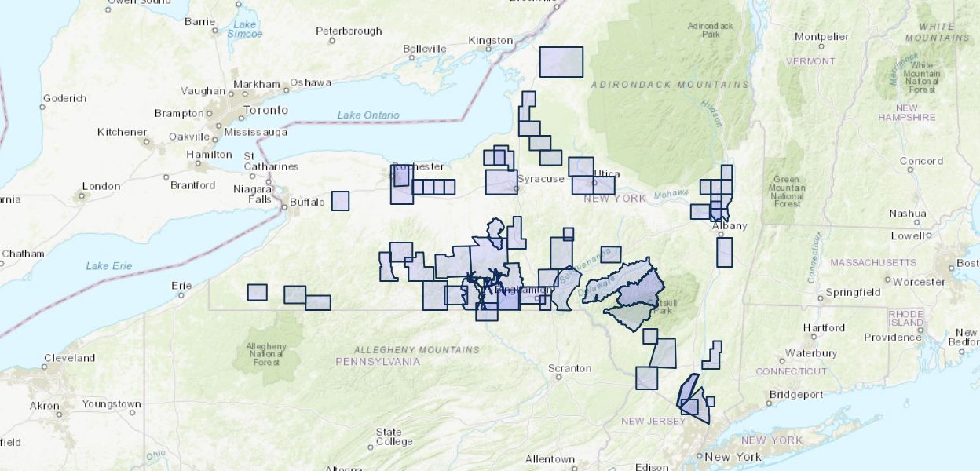The image size is (980, 471).
Task: Click the Montpelier city label
Action: pos(821,36)
